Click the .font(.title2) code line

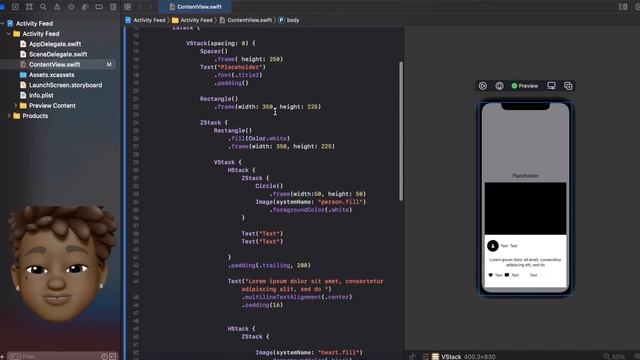click(238, 75)
